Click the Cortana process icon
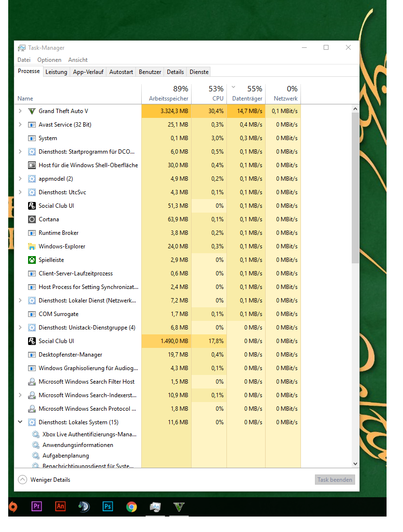The height and width of the screenshot is (532, 403). 31,219
